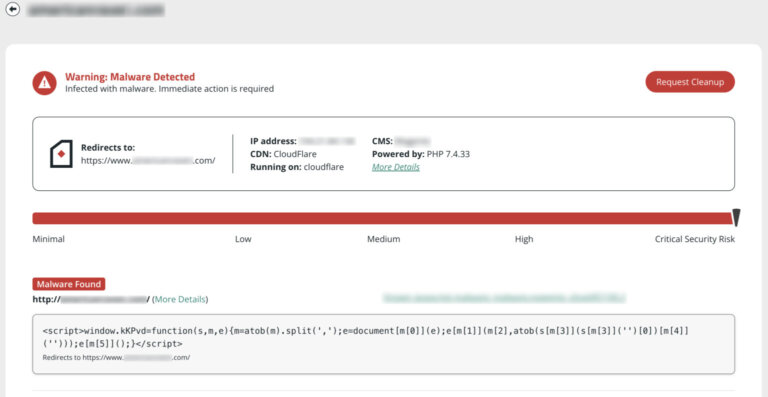Click the back arrow icon
768x397 pixels.
(x=13, y=9)
